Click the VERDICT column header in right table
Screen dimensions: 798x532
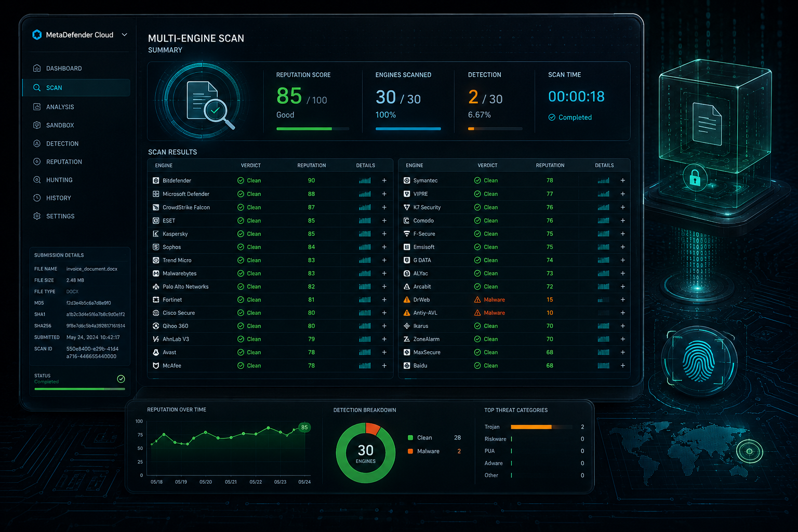click(487, 166)
